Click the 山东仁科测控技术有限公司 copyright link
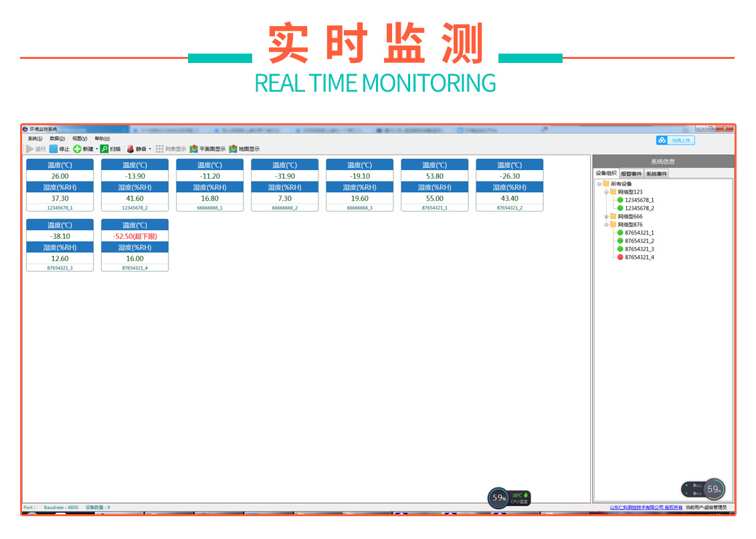 tap(646, 508)
